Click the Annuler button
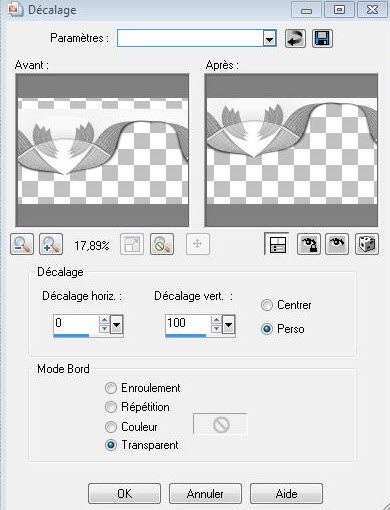The width and height of the screenshot is (390, 510). tap(205, 493)
